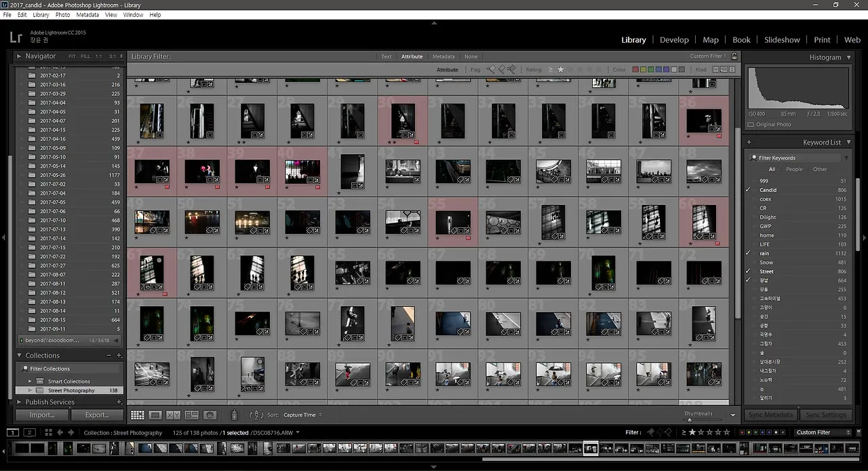Viewport: 868px width, 471px height.
Task: Open the Metadata menu
Action: (x=87, y=14)
